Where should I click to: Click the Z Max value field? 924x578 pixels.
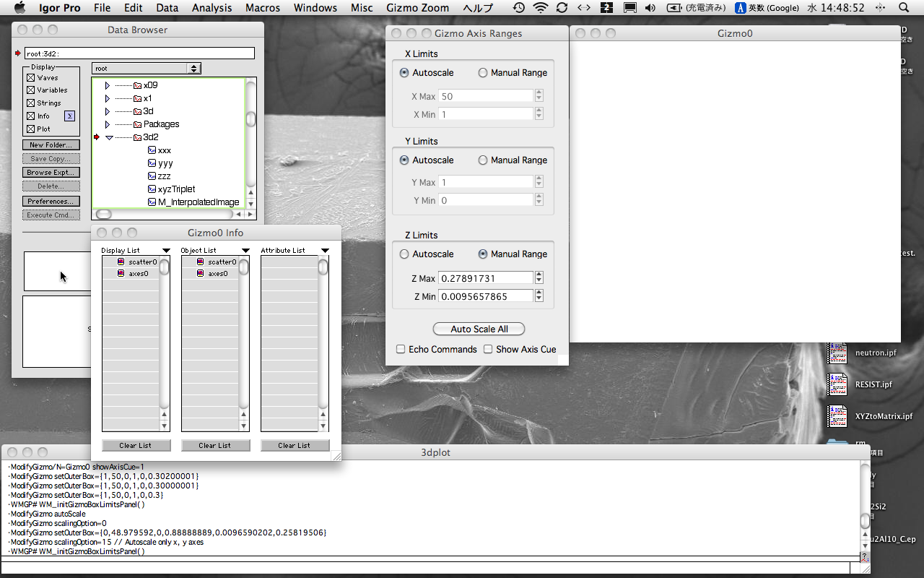click(486, 278)
